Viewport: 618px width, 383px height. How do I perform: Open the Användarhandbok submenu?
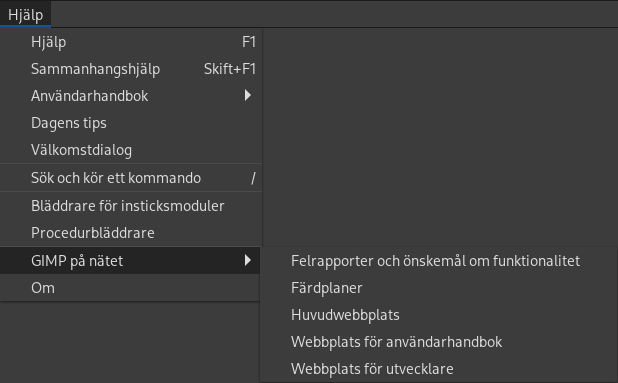coord(130,96)
